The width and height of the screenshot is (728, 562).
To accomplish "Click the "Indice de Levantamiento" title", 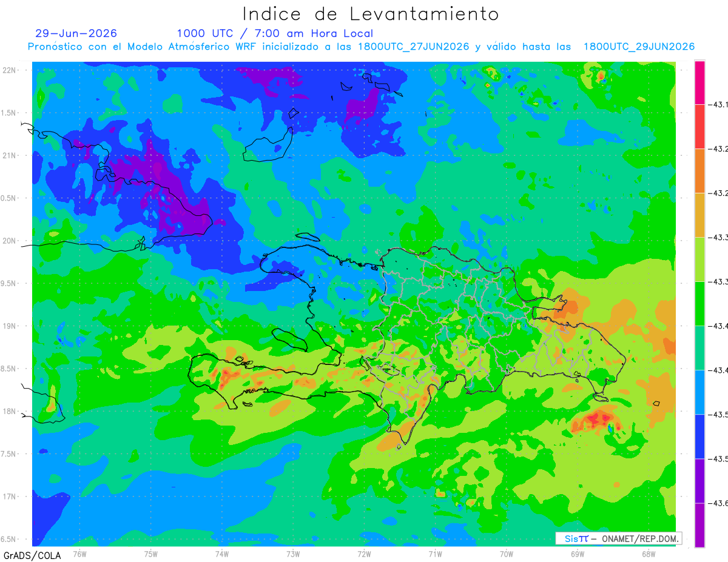I will pyautogui.click(x=371, y=14).
